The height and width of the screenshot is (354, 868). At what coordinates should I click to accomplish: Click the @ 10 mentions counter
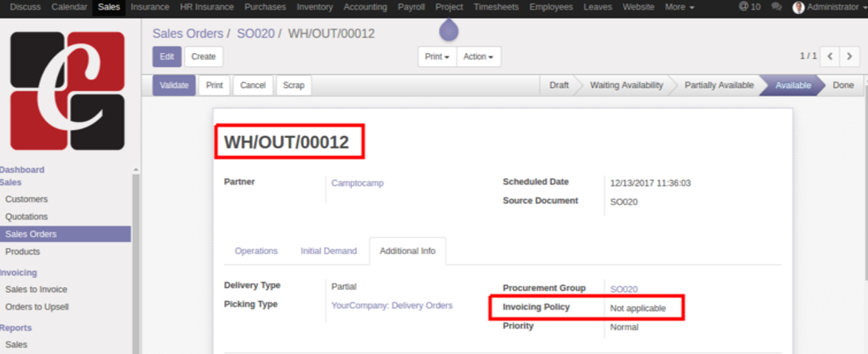click(x=749, y=7)
